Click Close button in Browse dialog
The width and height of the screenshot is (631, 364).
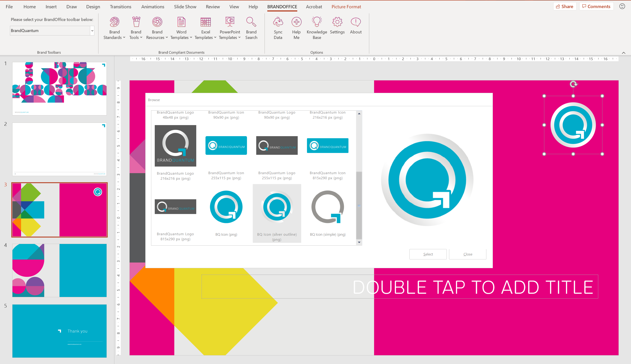[x=468, y=254]
